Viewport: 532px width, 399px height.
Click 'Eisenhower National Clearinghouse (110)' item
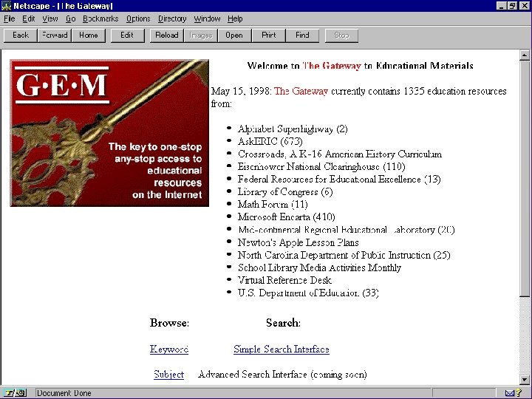point(321,166)
